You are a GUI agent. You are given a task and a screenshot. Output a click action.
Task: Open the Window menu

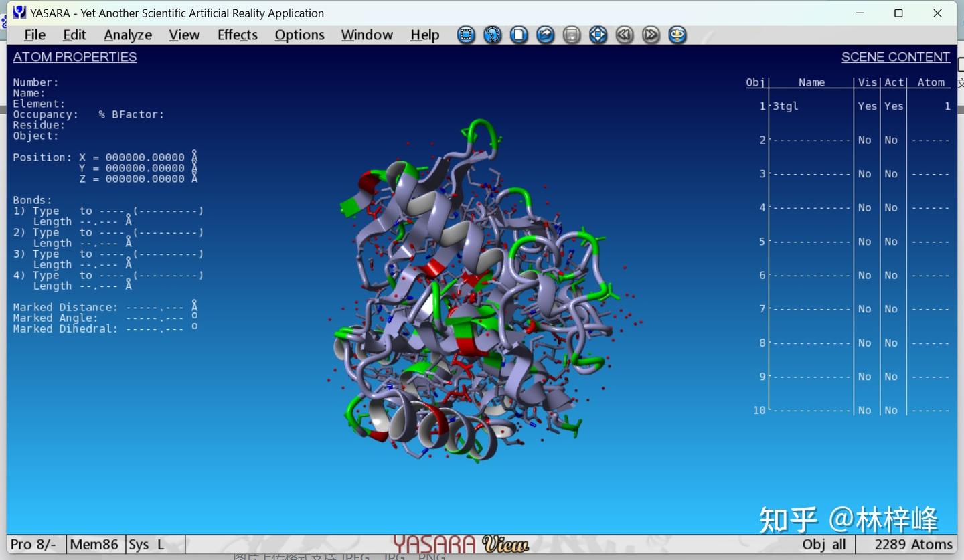(367, 35)
